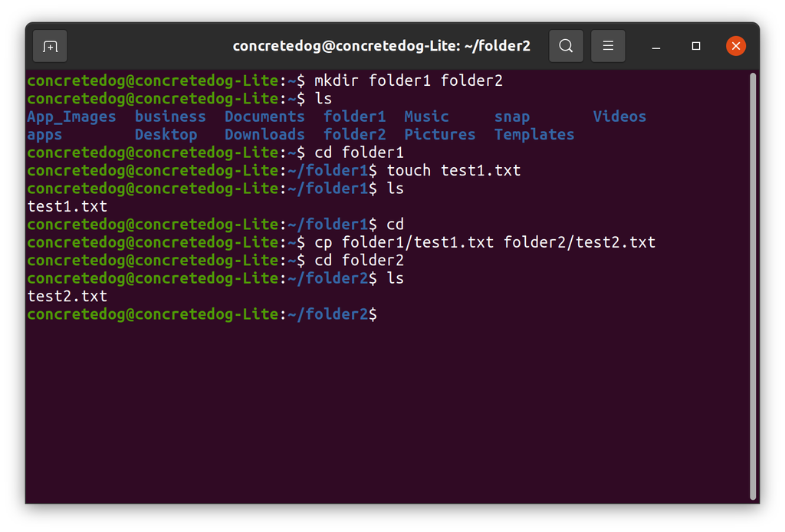Open the hamburger menu

(608, 45)
